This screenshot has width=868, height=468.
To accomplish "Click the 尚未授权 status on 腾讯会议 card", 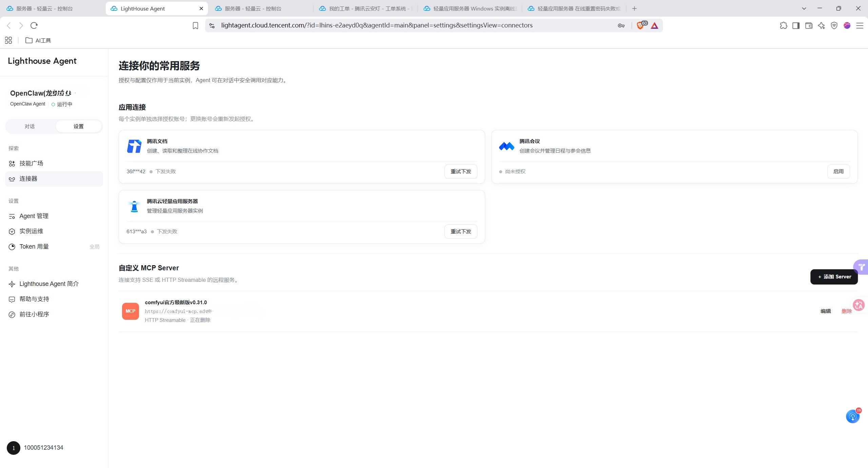I will (x=515, y=172).
